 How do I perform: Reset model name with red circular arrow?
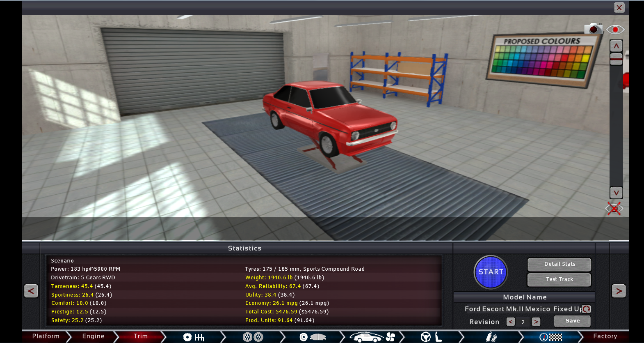[x=587, y=309]
